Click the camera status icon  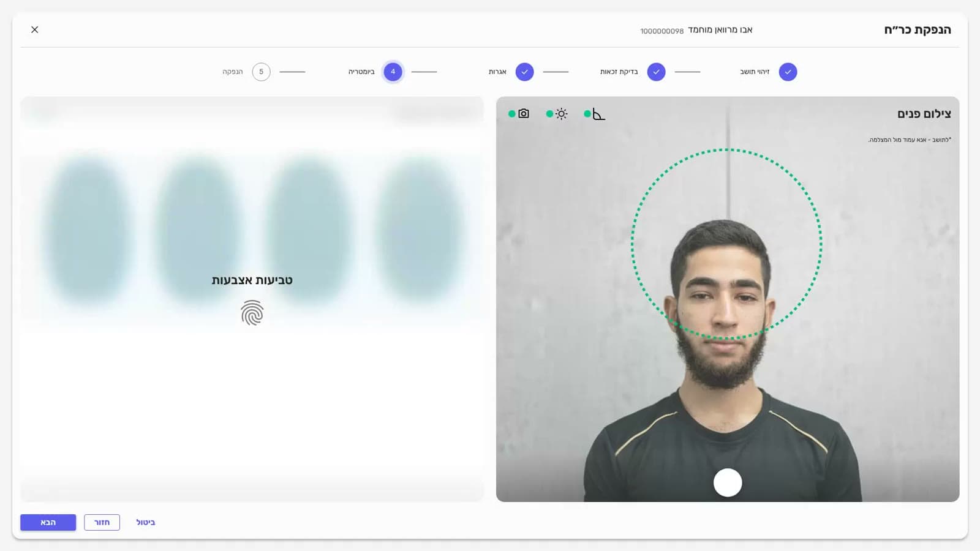click(524, 113)
